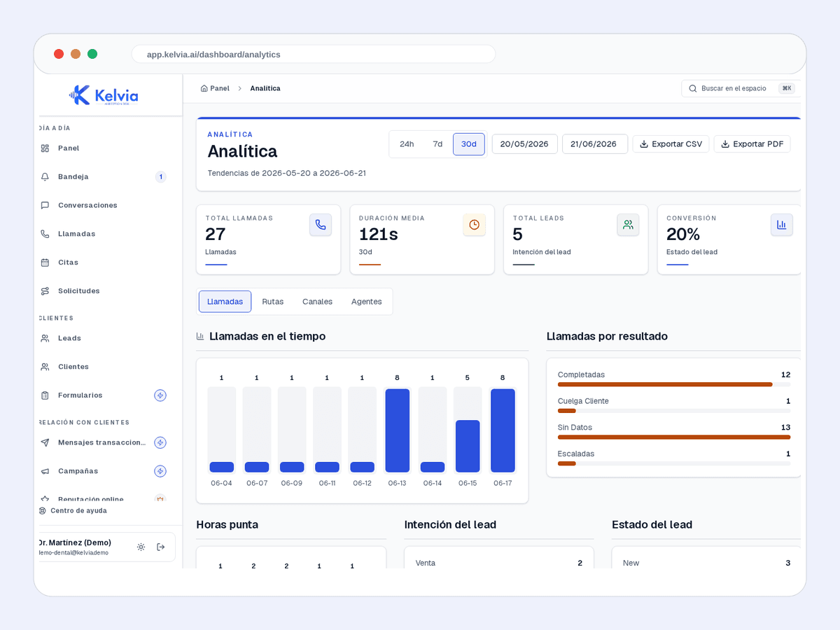
Task: Open start date field 20/05/2026
Action: tap(524, 144)
